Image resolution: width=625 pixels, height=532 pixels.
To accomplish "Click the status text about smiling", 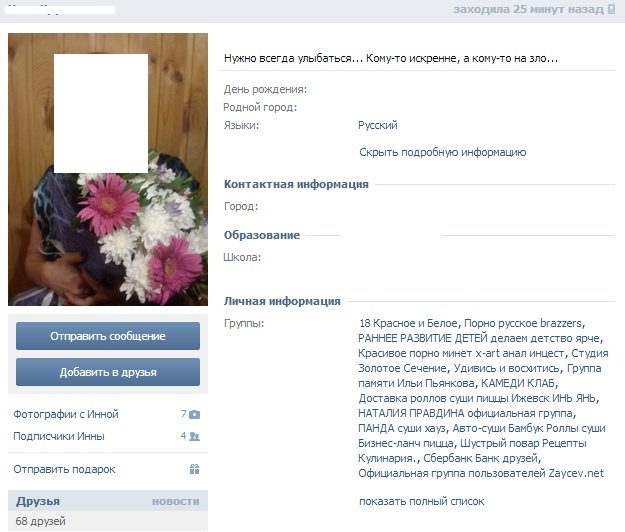I will tap(391, 58).
